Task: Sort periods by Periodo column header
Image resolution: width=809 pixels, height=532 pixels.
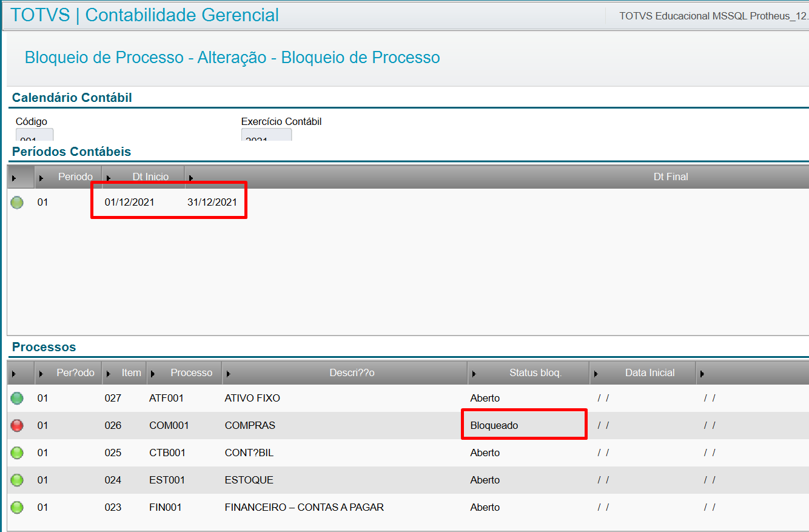Action: tap(69, 177)
